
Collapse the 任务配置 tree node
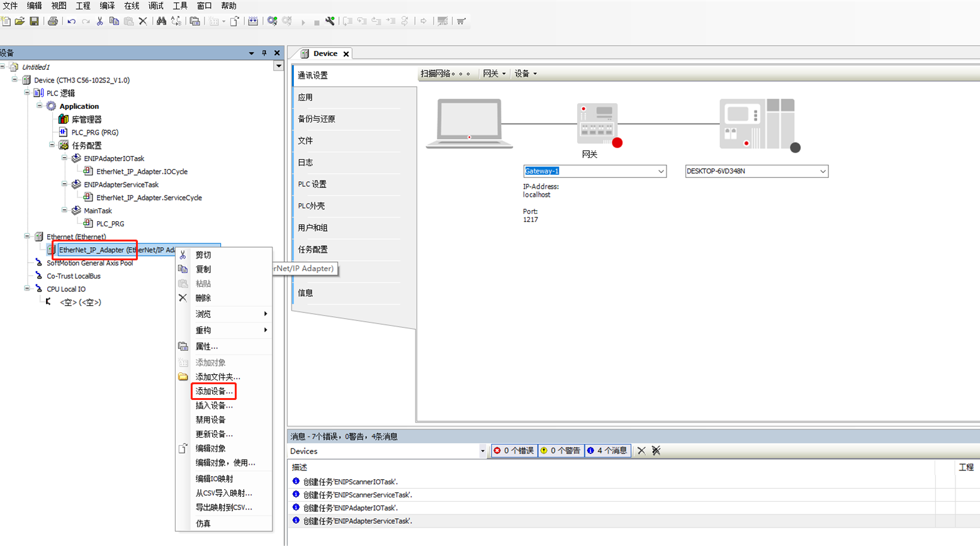coord(52,145)
